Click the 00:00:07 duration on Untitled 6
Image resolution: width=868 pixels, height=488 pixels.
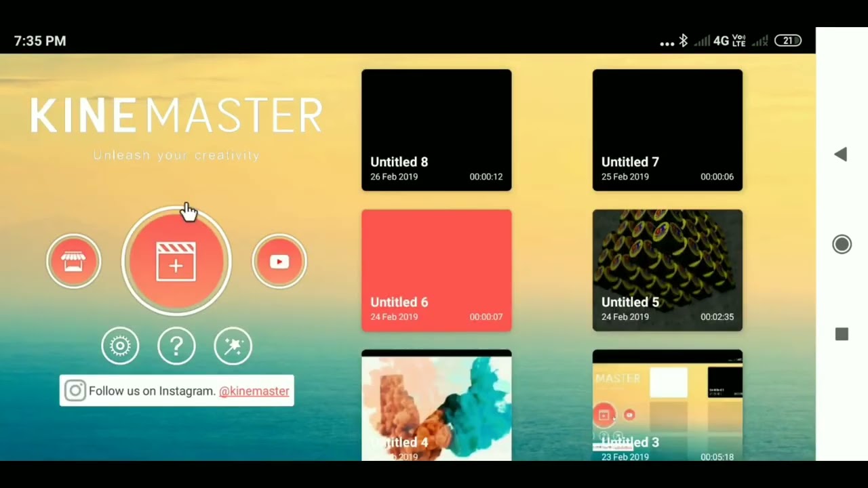click(x=486, y=317)
